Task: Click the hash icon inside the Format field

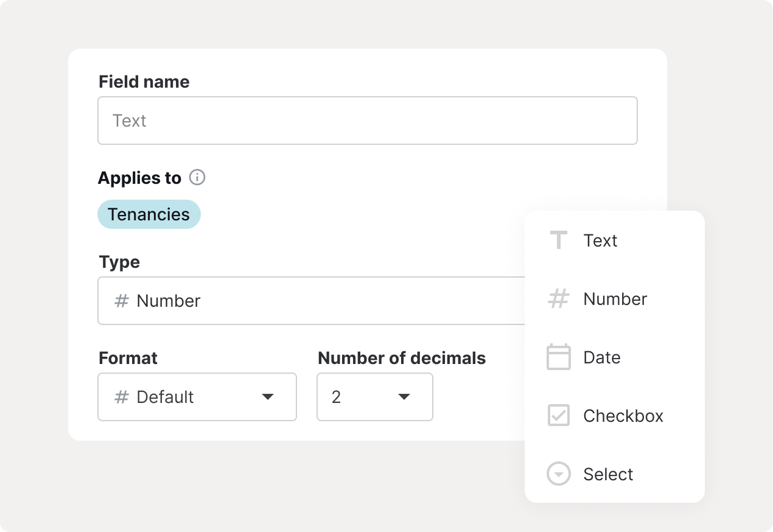Action: (x=122, y=397)
